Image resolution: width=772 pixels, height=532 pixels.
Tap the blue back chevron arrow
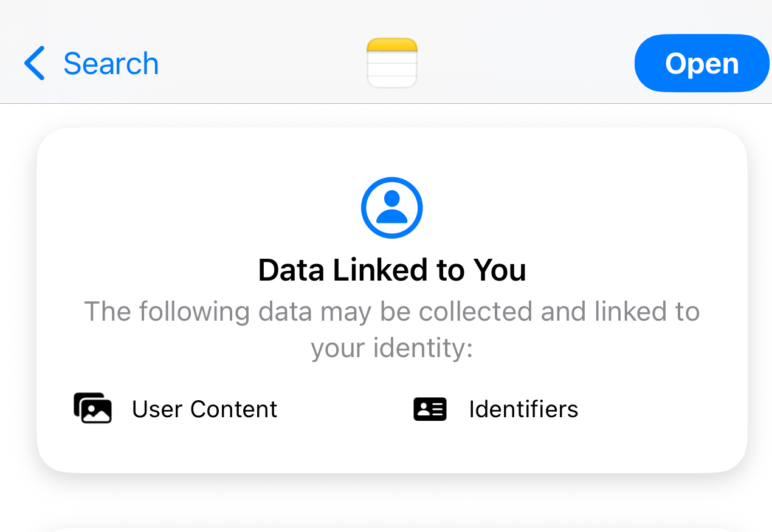[35, 63]
